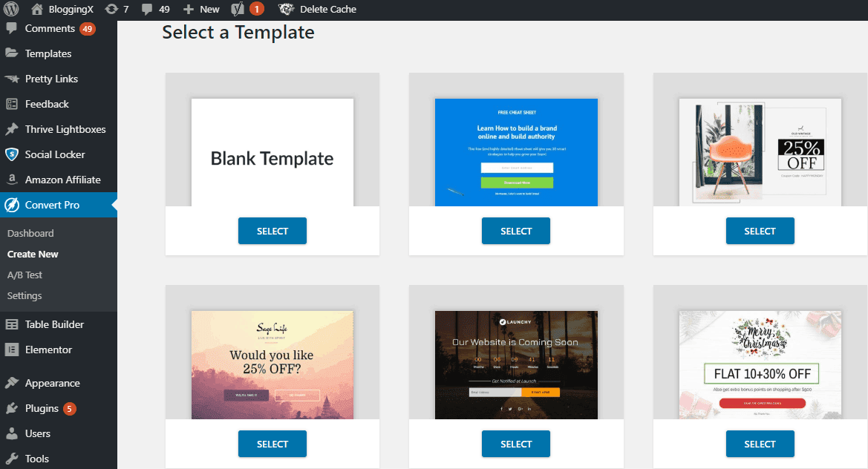This screenshot has height=469, width=868.
Task: Select the Blank Template
Action: 273,232
